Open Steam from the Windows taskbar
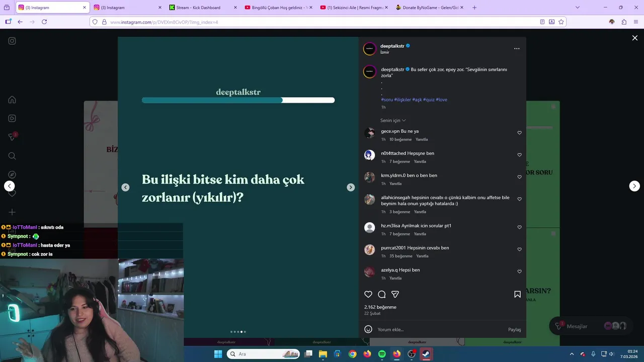The height and width of the screenshot is (362, 644). pos(426,354)
